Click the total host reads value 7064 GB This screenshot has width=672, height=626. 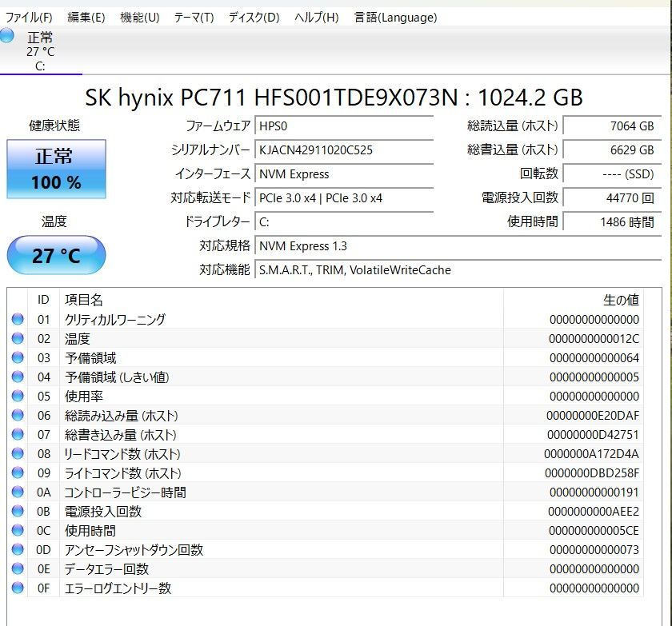[x=612, y=126]
